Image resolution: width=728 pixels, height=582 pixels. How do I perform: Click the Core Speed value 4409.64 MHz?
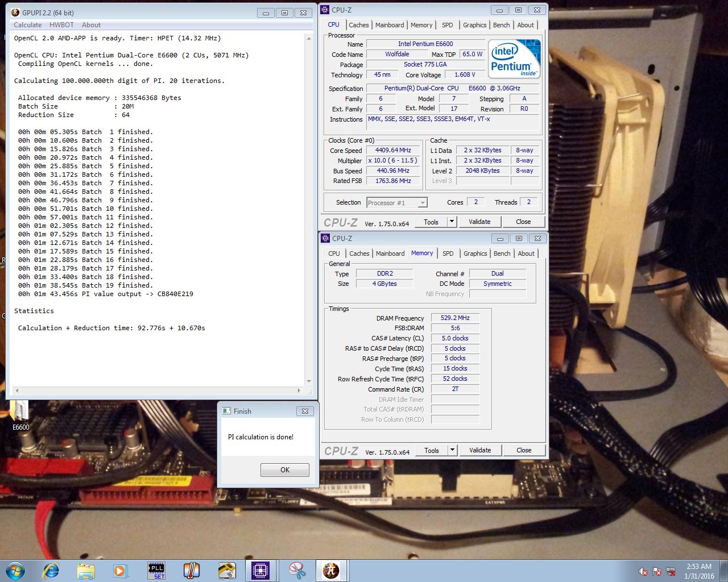[x=393, y=151]
